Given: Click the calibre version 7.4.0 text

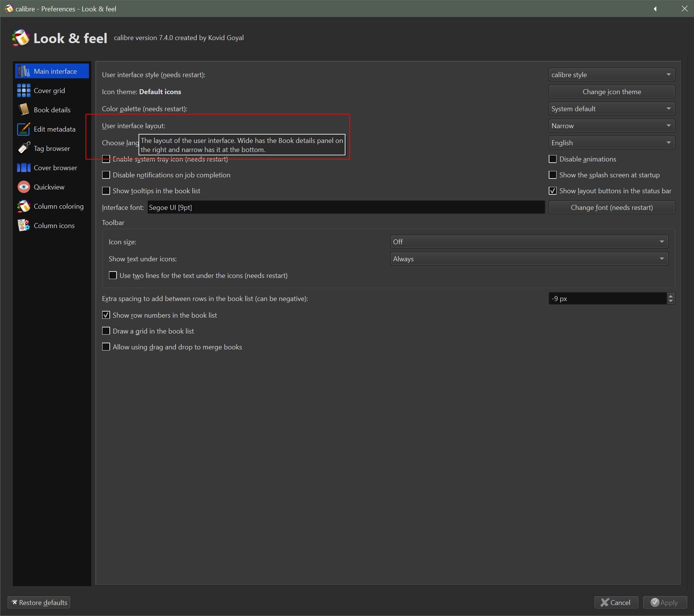Looking at the screenshot, I should point(179,38).
